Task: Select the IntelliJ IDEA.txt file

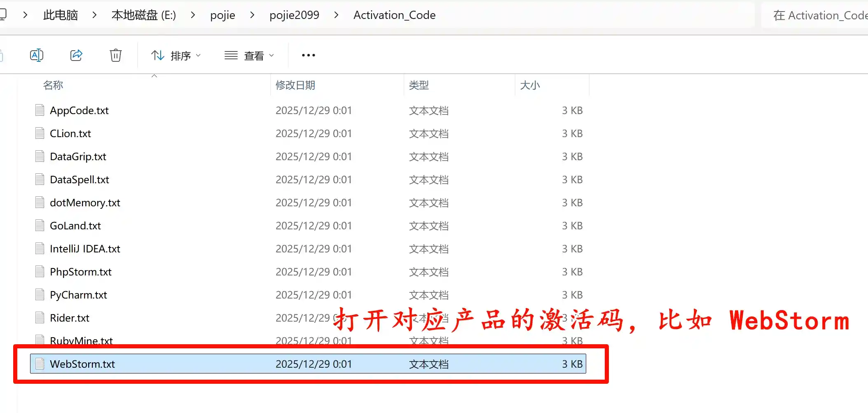Action: pyautogui.click(x=85, y=249)
